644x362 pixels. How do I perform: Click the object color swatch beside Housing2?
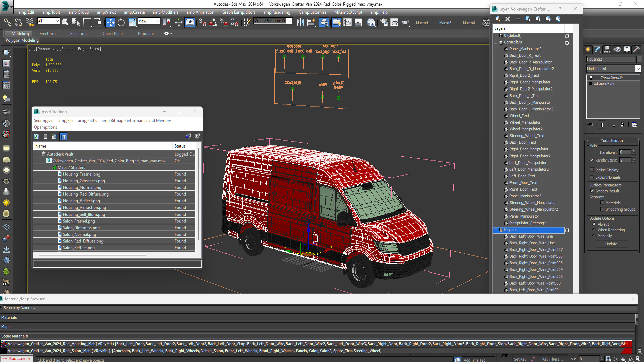pos(639,59)
